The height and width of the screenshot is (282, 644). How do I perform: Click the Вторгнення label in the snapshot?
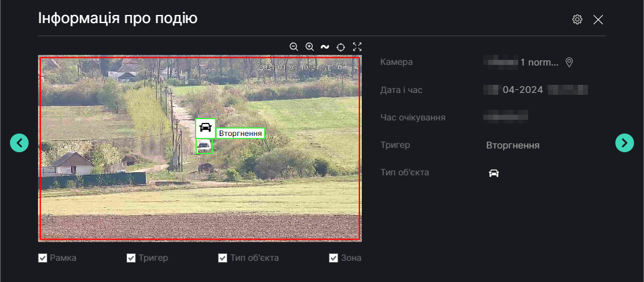click(x=240, y=133)
